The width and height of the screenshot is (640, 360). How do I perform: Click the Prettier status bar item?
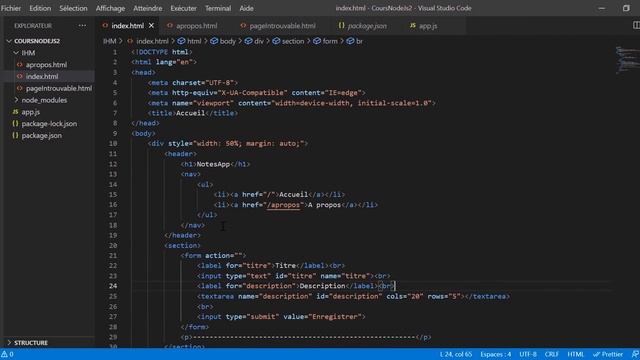click(x=608, y=354)
